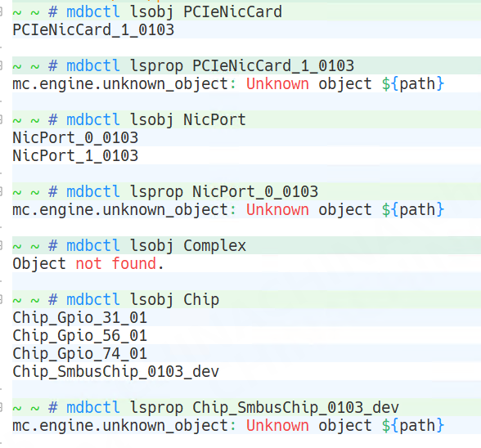This screenshot has width=481, height=448.
Task: Click the Chip_Gpio_74_01 output line
Action: tap(80, 353)
